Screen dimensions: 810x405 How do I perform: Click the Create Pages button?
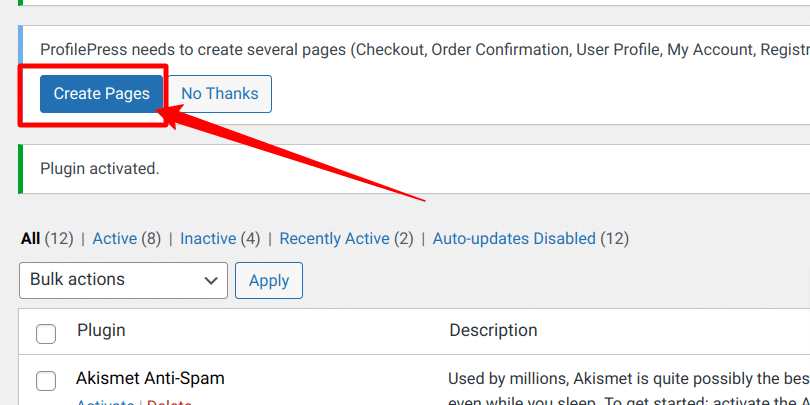101,94
